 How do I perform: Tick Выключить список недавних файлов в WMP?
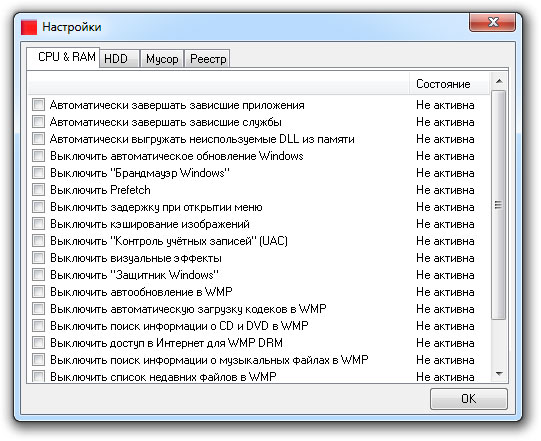click(x=38, y=376)
